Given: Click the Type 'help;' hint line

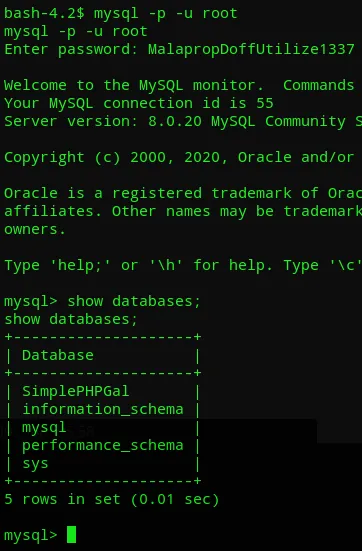Looking at the screenshot, I should (x=183, y=265).
